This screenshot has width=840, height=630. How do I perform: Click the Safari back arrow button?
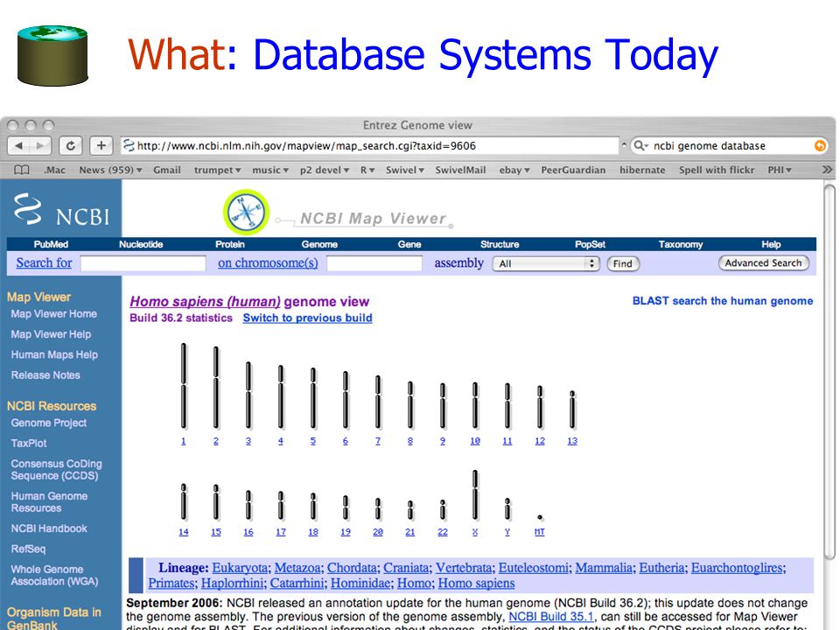click(18, 145)
